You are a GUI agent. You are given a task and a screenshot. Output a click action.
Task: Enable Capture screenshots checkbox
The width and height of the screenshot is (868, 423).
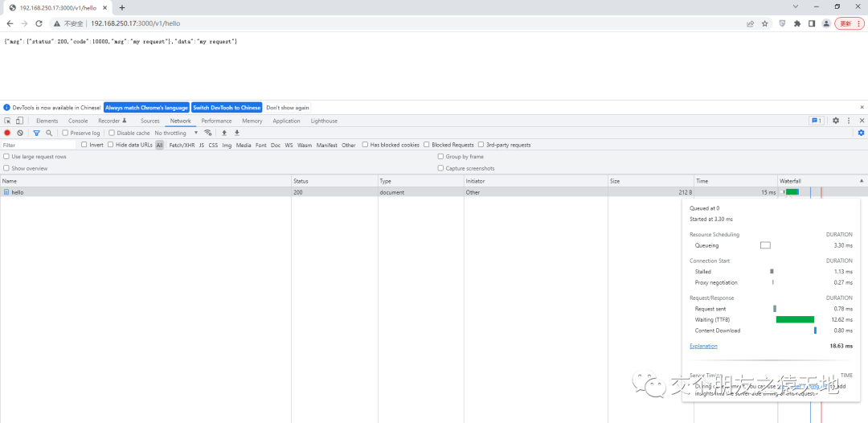(x=440, y=168)
